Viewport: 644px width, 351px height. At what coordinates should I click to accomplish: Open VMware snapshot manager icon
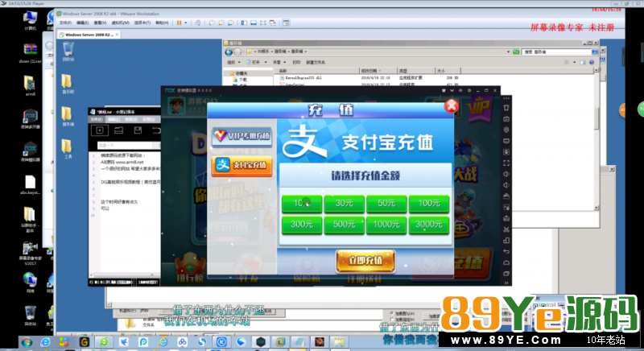(x=230, y=23)
